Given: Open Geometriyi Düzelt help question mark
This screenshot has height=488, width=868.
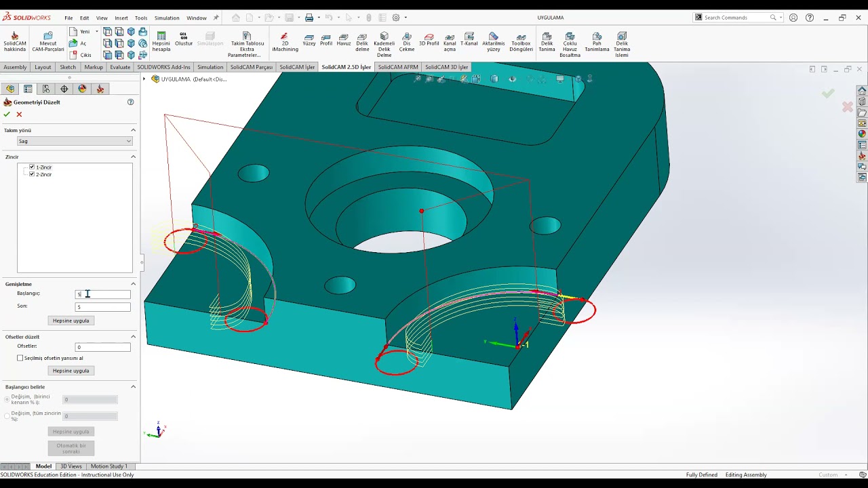Looking at the screenshot, I should [130, 102].
